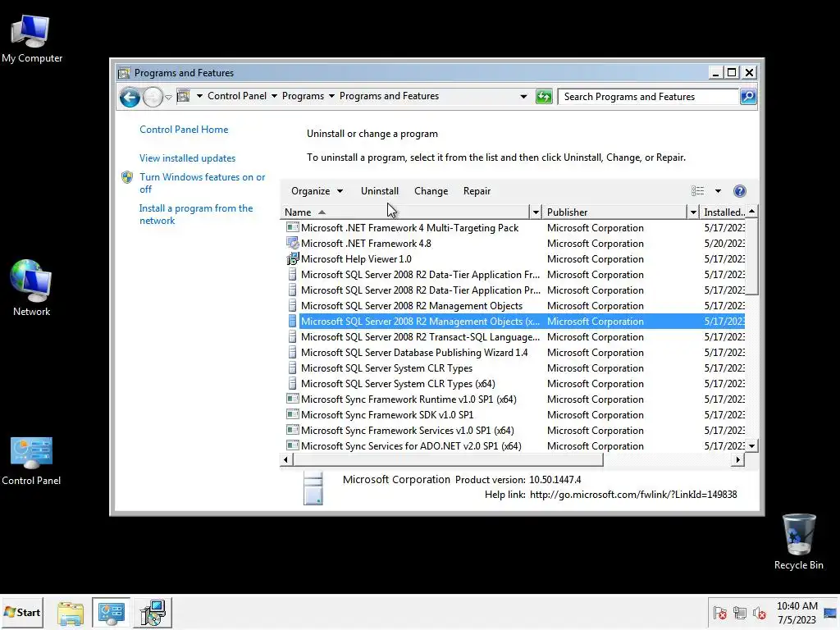The width and height of the screenshot is (840, 630).
Task: Click the vertical scrollbar up arrow
Action: click(751, 212)
